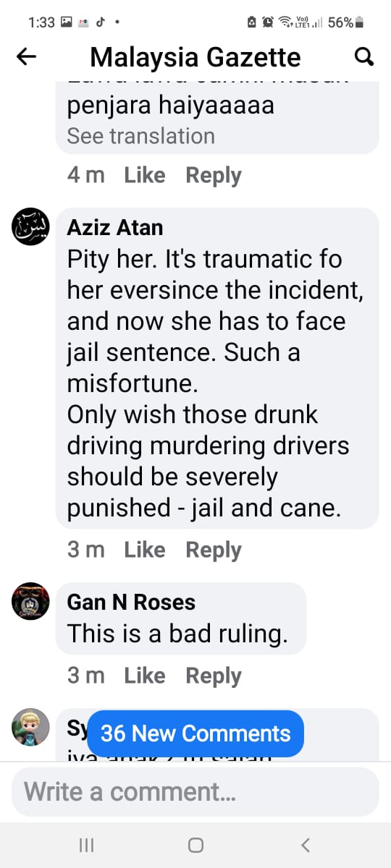Show the 36 New Comments

[x=195, y=733]
